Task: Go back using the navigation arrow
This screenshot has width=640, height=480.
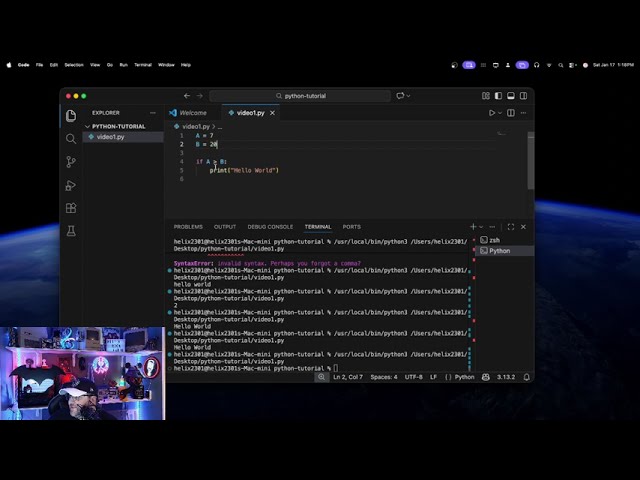Action: [187, 96]
